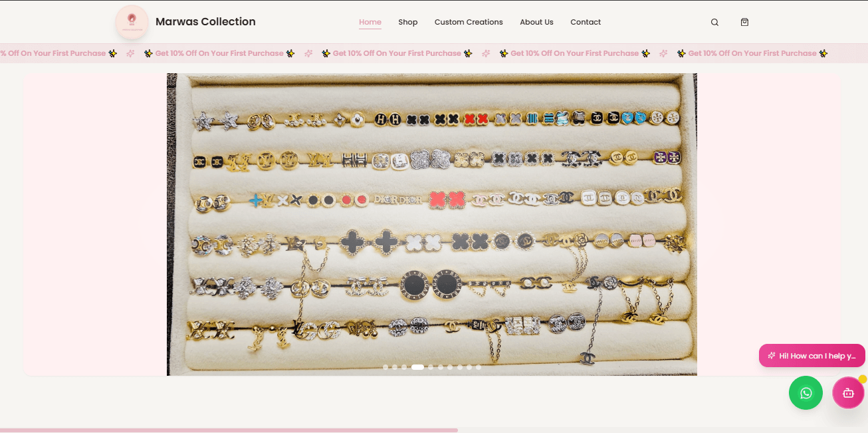Open the Contact menu item
This screenshot has height=433, width=868.
pyautogui.click(x=585, y=21)
